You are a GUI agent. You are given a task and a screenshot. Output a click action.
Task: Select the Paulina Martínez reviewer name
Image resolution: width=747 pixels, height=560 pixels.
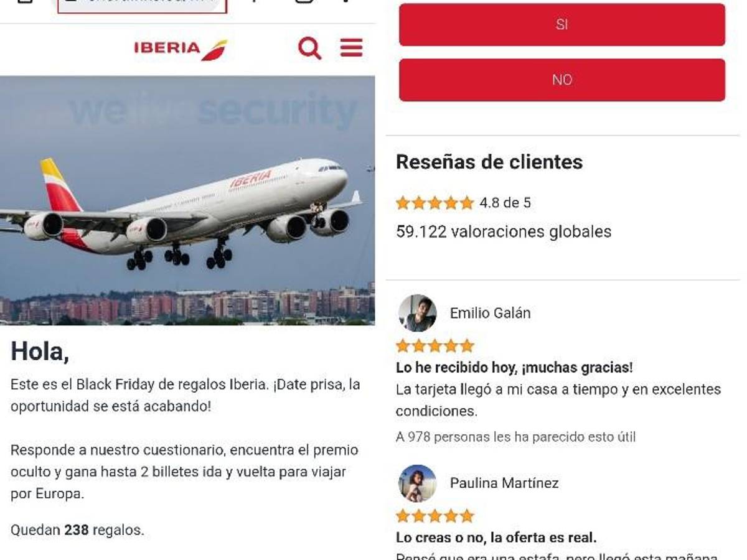tap(504, 483)
